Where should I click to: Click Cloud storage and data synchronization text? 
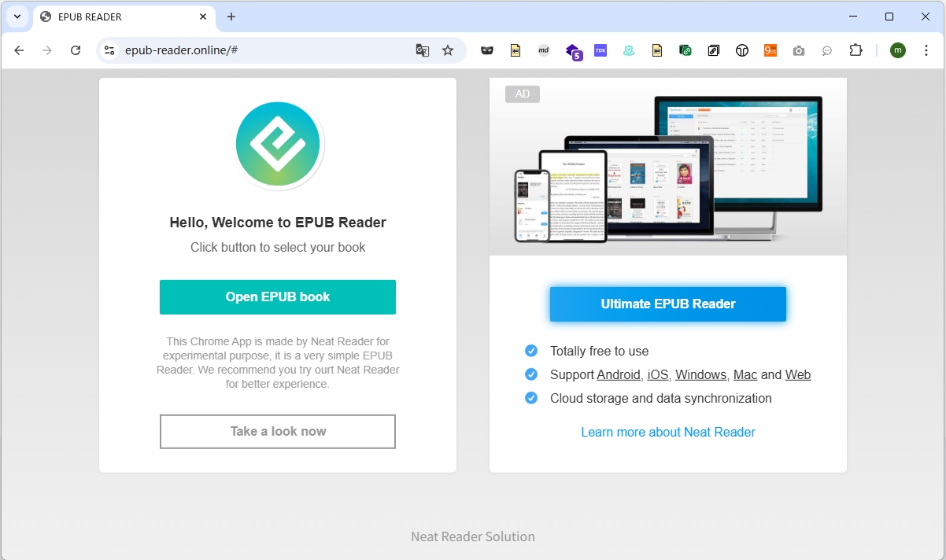[x=661, y=399]
